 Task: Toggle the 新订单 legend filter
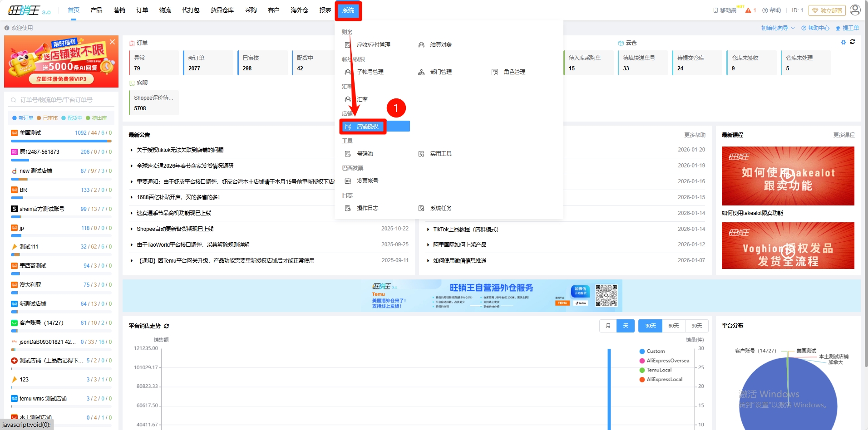(23, 118)
